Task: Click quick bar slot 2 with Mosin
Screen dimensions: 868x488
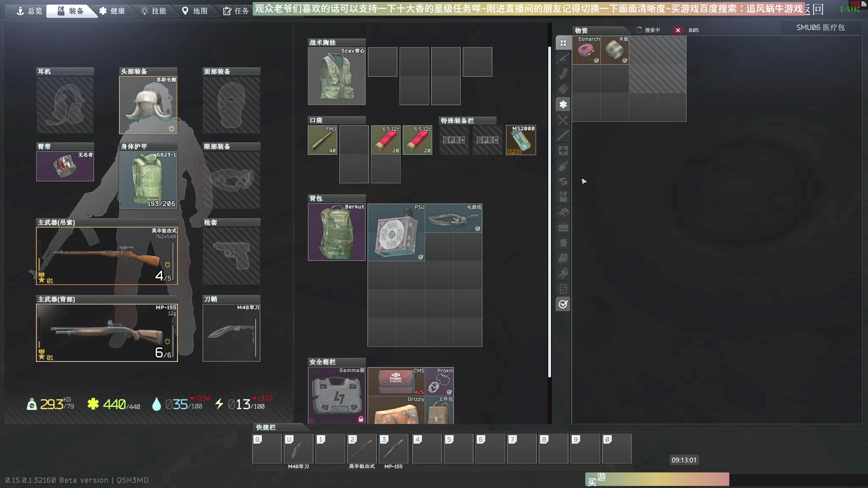Action: pyautogui.click(x=362, y=448)
